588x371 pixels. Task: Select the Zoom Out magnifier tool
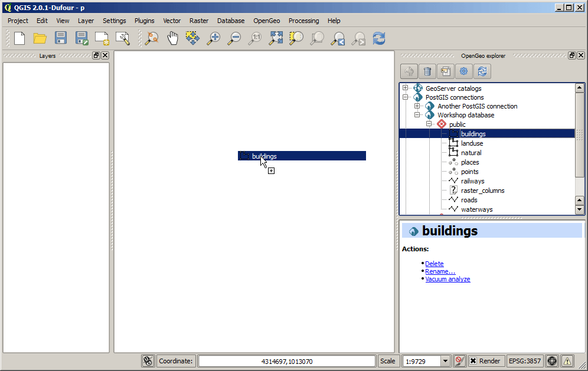(234, 38)
